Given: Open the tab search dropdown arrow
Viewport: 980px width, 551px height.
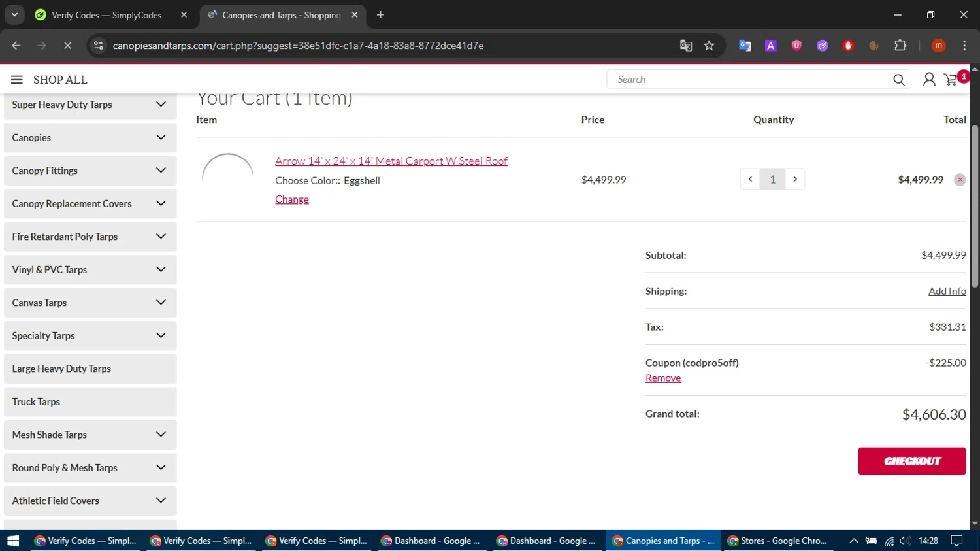Looking at the screenshot, I should coord(14,15).
